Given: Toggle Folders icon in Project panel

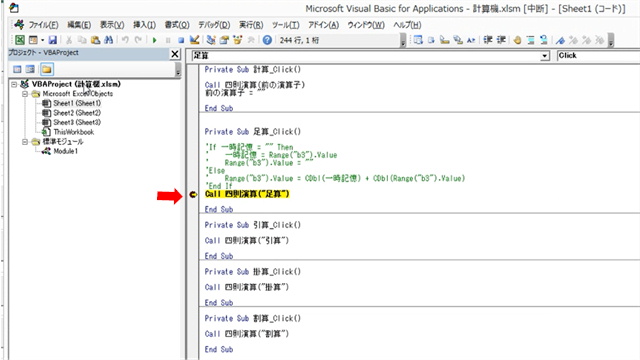Looking at the screenshot, I should pos(47,69).
